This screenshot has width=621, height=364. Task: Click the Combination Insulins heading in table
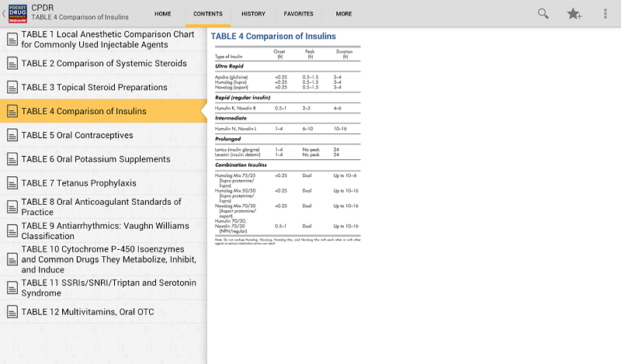[241, 165]
